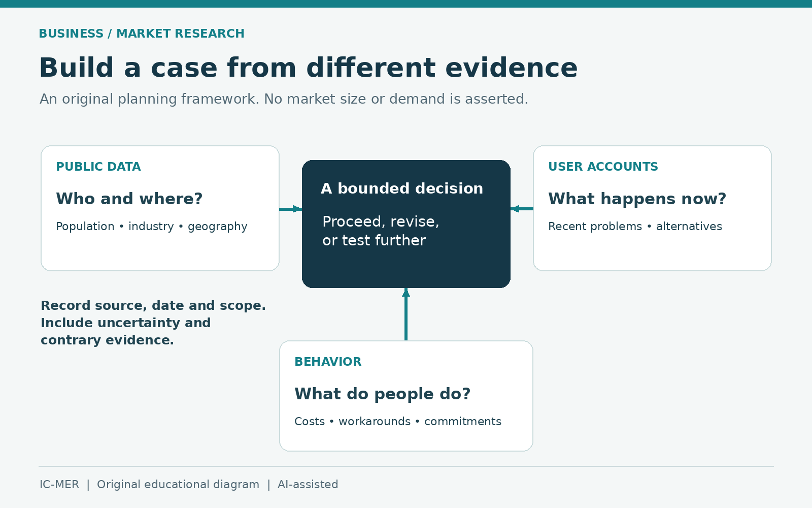This screenshot has height=508, width=812.
Task: Click the 'PUBLIC DATA' card label
Action: (98, 167)
